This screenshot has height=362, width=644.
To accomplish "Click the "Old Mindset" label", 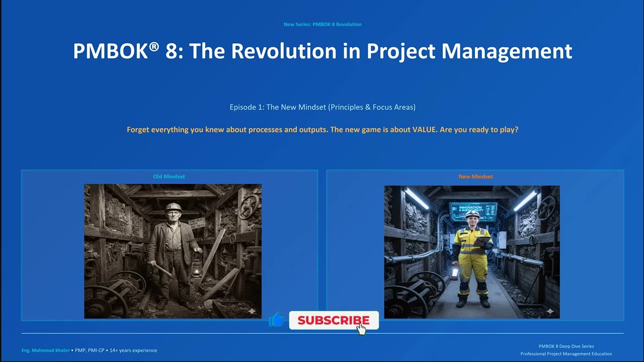I will coord(169,176).
